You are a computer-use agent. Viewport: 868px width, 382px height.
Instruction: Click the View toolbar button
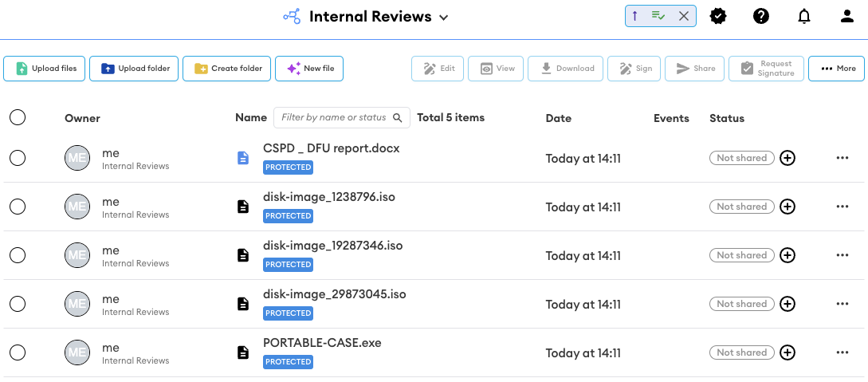[496, 69]
